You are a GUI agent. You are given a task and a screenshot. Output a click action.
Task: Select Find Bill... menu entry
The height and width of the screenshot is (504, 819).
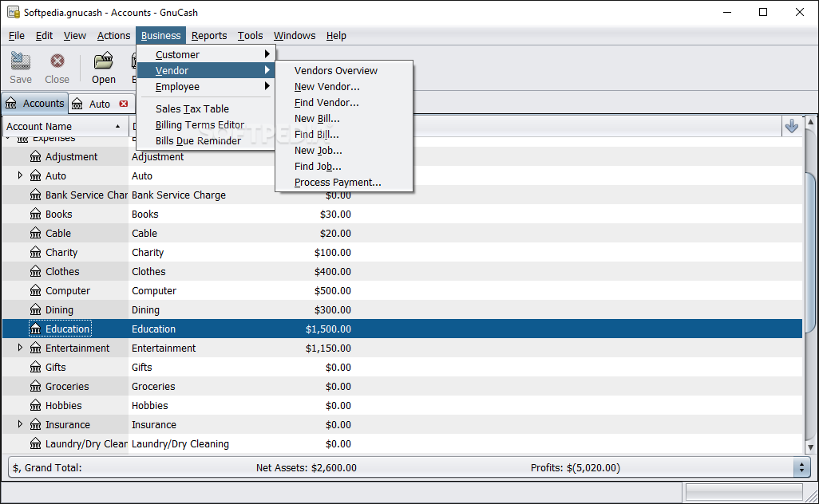pyautogui.click(x=344, y=135)
